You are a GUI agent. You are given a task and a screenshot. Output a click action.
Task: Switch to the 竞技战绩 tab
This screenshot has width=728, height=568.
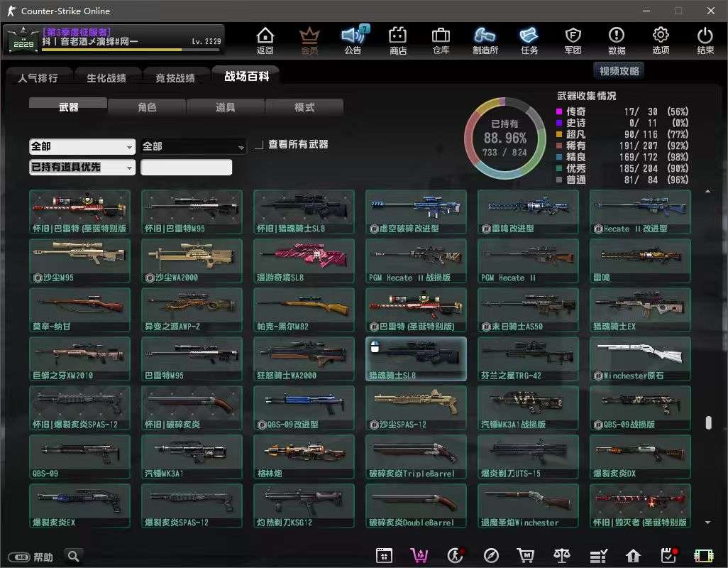(175, 78)
